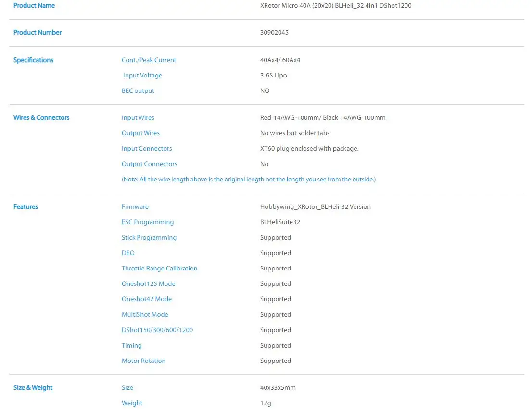Image resolution: width=532 pixels, height=412 pixels.
Task: Select Supported value for DShot150/300/600/1200
Action: (275, 330)
